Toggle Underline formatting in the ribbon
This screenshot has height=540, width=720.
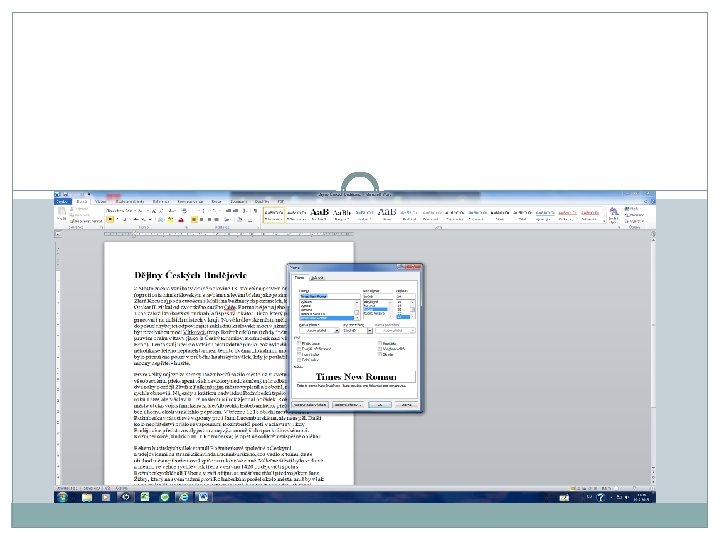[124, 219]
